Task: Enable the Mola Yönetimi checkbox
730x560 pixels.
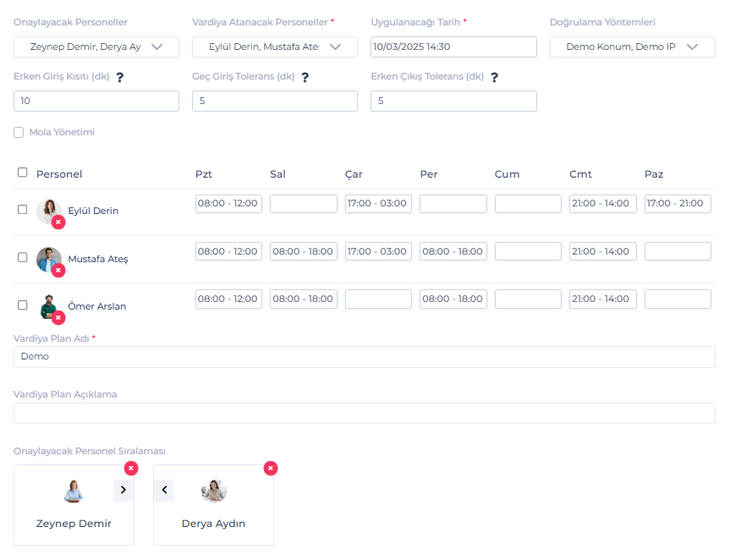Action: click(19, 133)
